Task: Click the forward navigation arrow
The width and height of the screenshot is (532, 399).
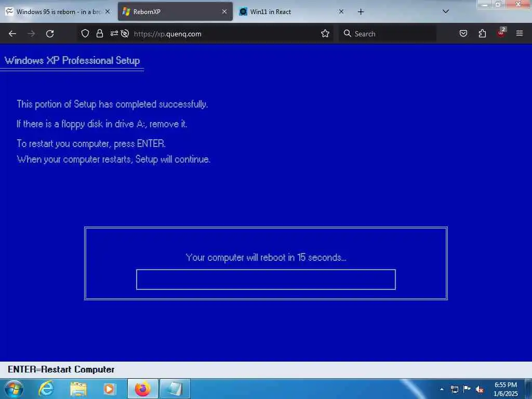Action: [x=31, y=34]
